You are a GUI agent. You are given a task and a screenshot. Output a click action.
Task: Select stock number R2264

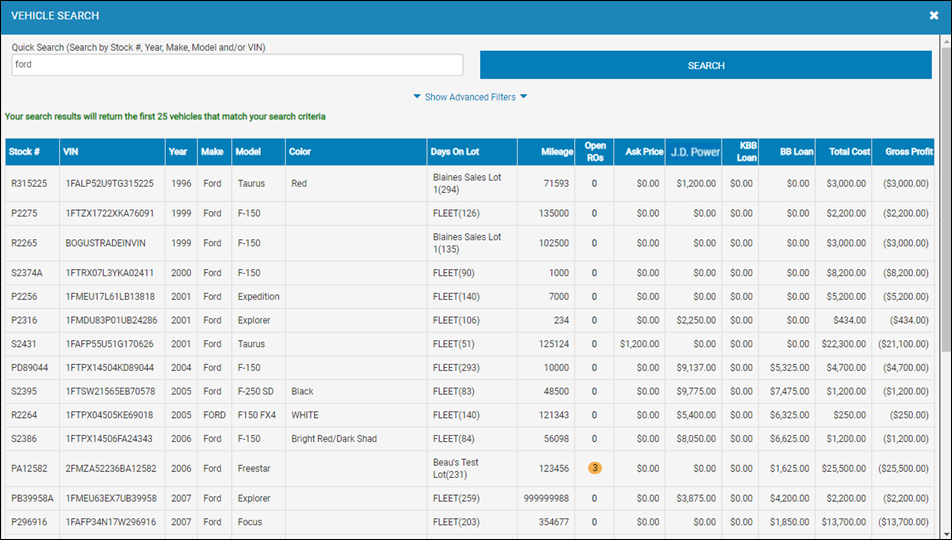pos(24,415)
